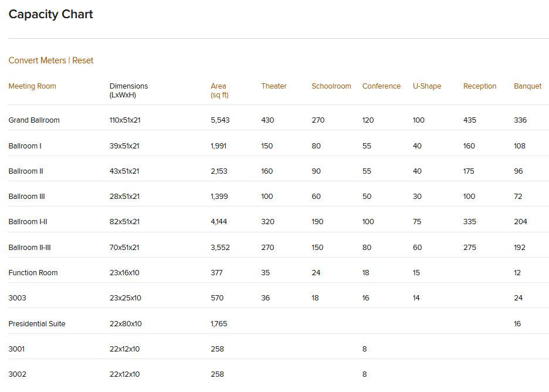Click the Reset link
The width and height of the screenshot is (549, 392).
83,60
